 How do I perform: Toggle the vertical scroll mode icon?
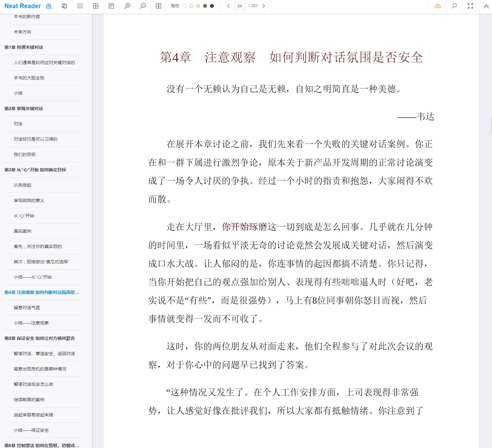(158, 6)
